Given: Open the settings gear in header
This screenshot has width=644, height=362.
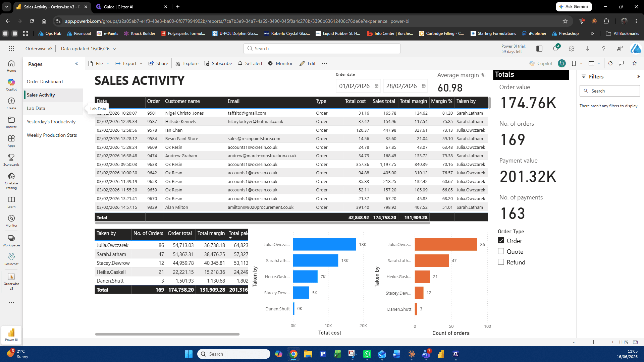Looking at the screenshot, I should point(572,49).
